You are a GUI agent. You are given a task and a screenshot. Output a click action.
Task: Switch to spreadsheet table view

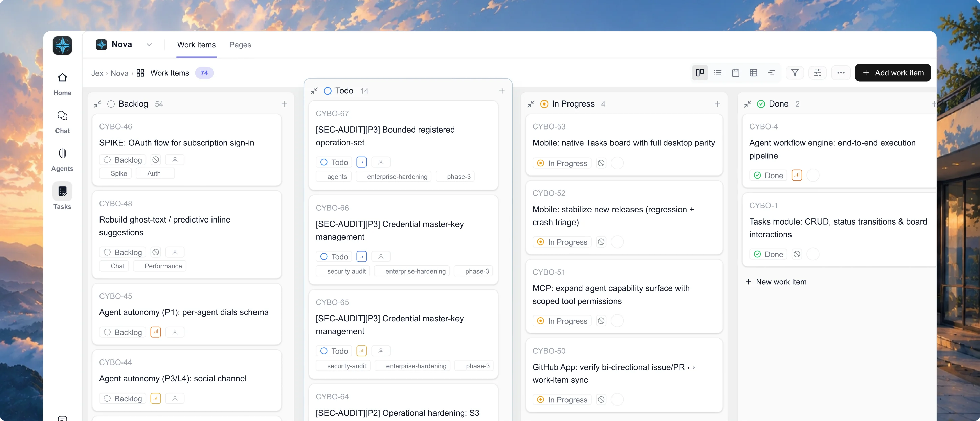753,73
